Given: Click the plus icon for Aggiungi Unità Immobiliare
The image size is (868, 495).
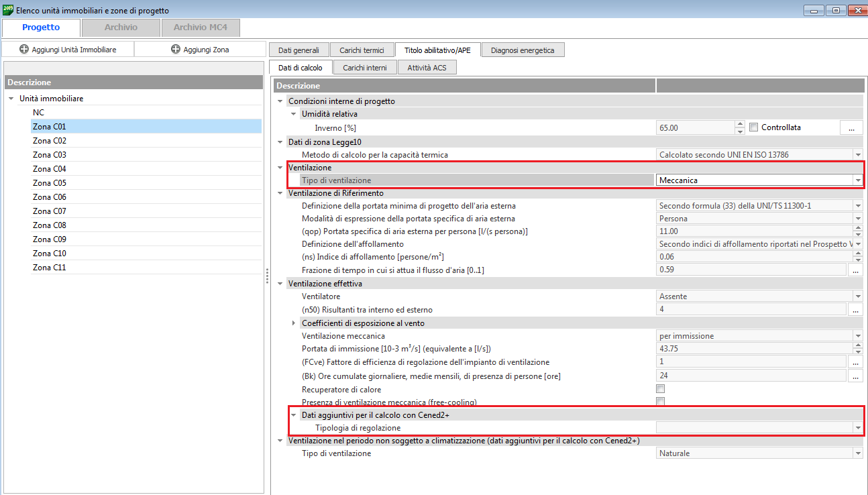Looking at the screenshot, I should tap(24, 49).
